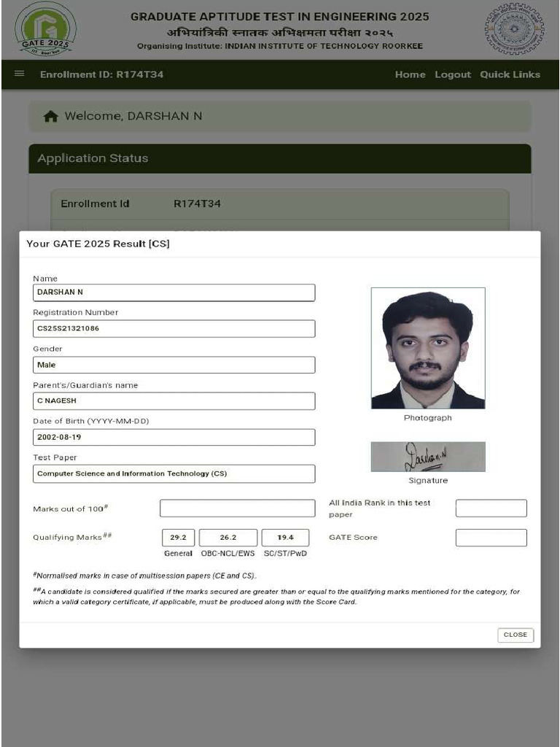Click the Gender field showing Male
Screen dimensions: 560x747
click(174, 365)
